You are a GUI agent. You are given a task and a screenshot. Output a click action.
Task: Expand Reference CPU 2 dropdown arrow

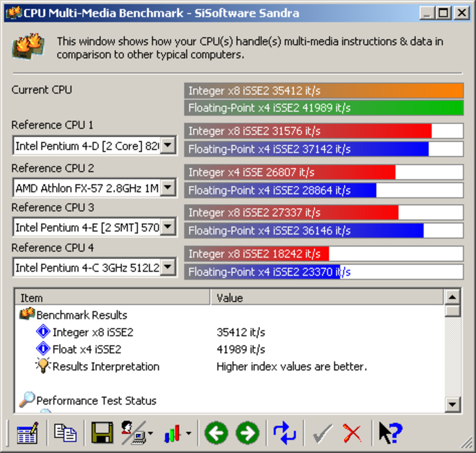168,188
